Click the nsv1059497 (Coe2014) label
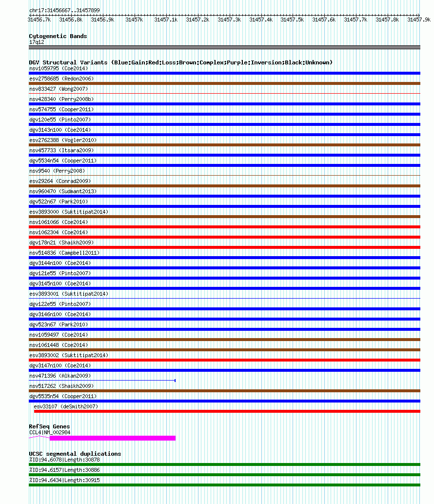434x504 pixels. click(x=59, y=335)
